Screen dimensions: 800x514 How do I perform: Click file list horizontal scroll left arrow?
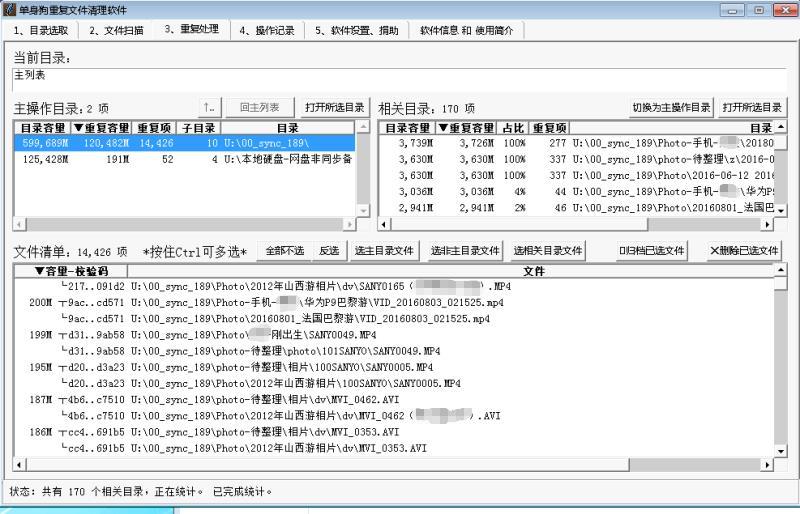pyautogui.click(x=20, y=464)
